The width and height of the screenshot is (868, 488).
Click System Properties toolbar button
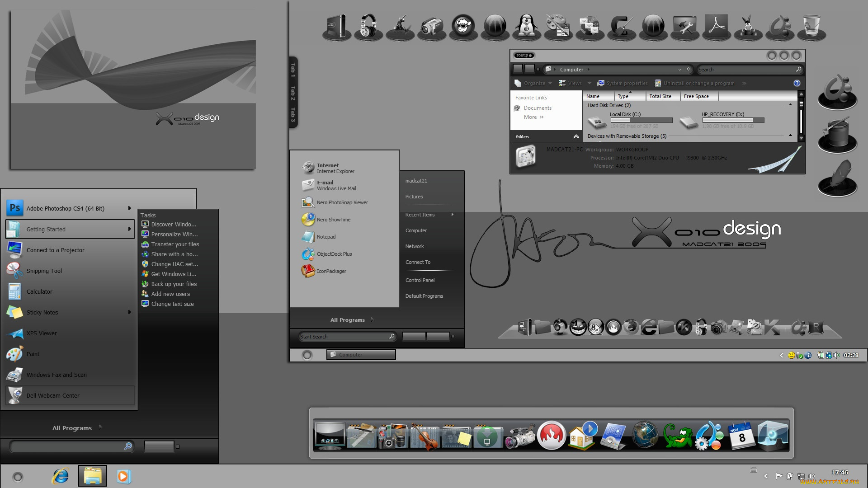coord(622,84)
